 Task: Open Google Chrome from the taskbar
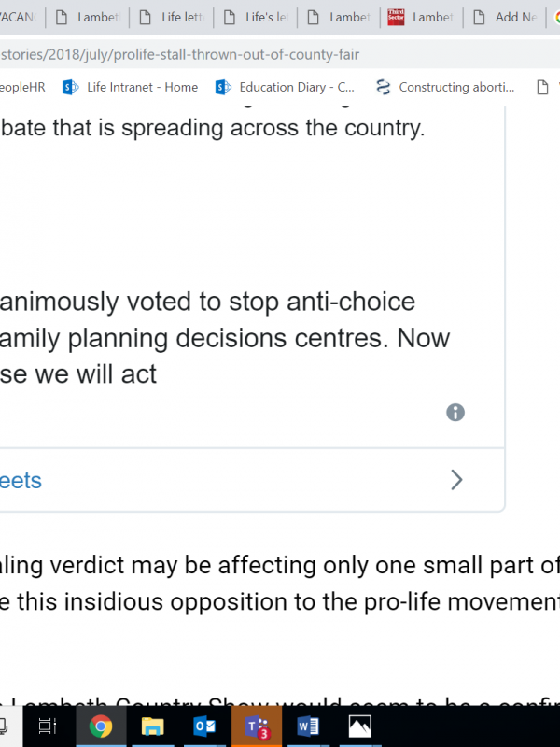tap(101, 726)
